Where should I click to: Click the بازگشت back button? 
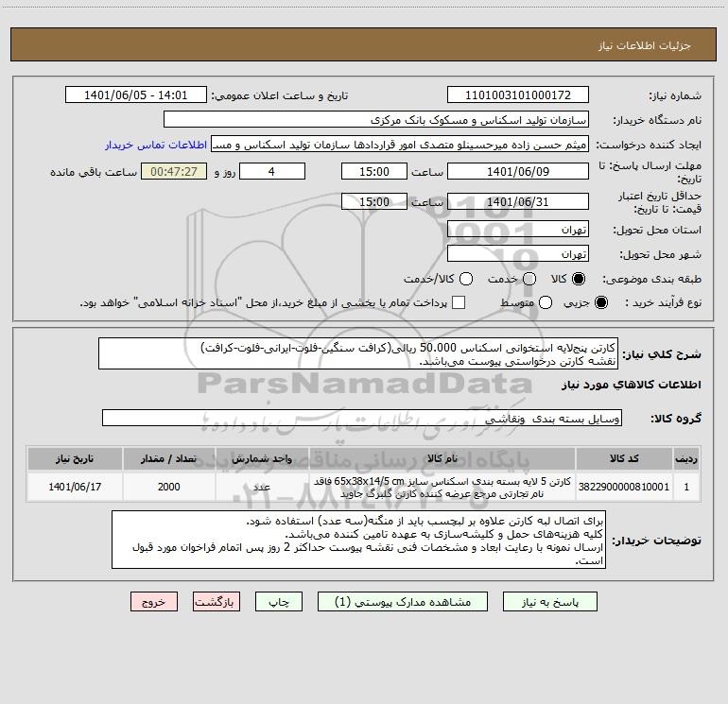(217, 602)
